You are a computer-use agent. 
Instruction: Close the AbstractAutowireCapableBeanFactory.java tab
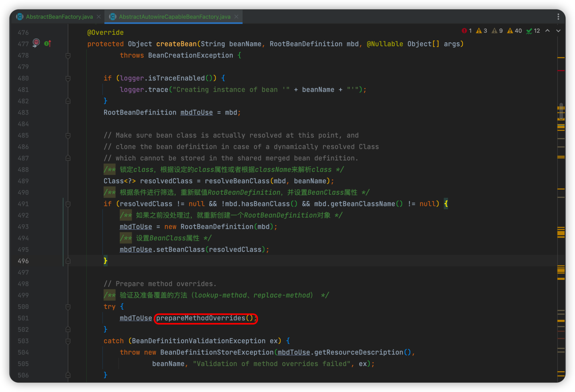[236, 17]
